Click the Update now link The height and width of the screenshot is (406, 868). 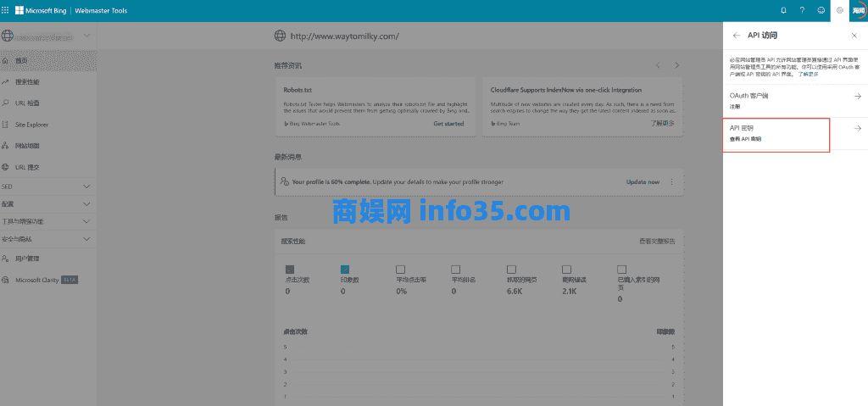coord(643,181)
